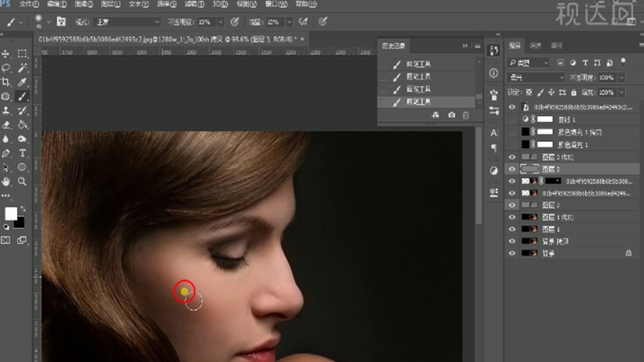This screenshot has height=362, width=644.
Task: Create new document from current history state
Action: click(436, 115)
